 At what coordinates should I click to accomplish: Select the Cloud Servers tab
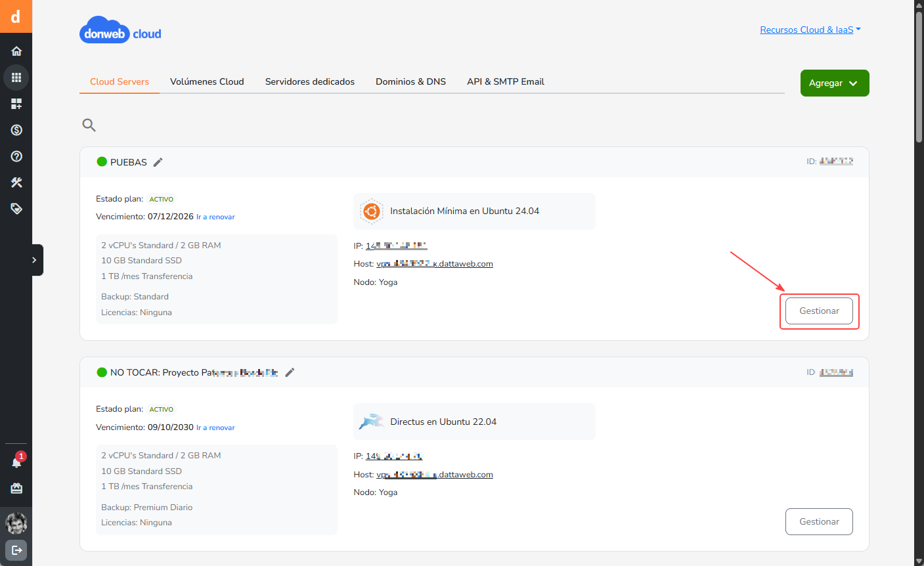click(x=120, y=81)
